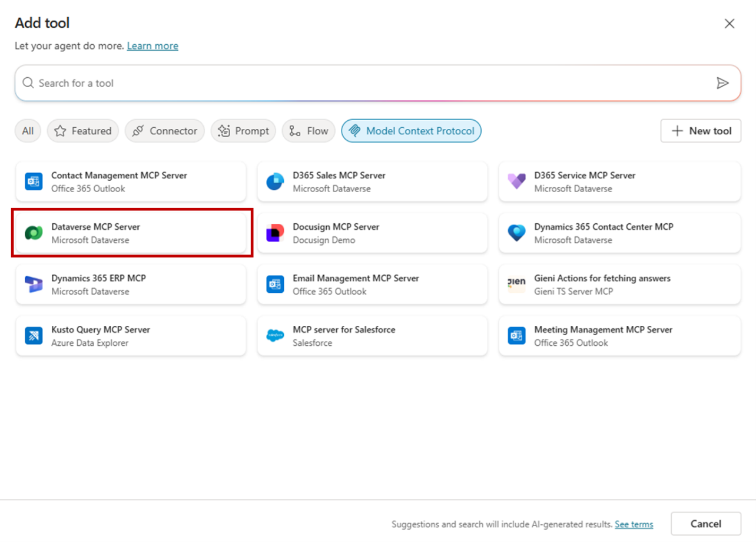Click the Dataverse MCP Server icon
Screen dimensions: 756x542
click(34, 233)
